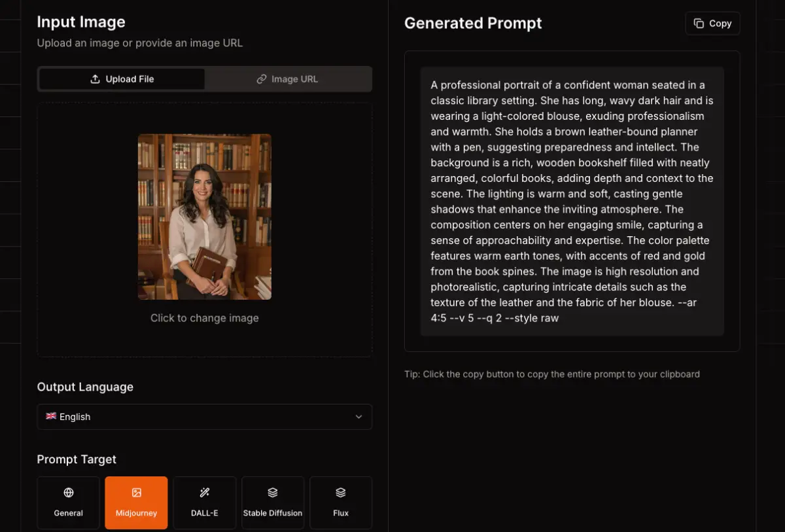Open the Output Language dropdown
This screenshot has width=785, height=532.
204,417
